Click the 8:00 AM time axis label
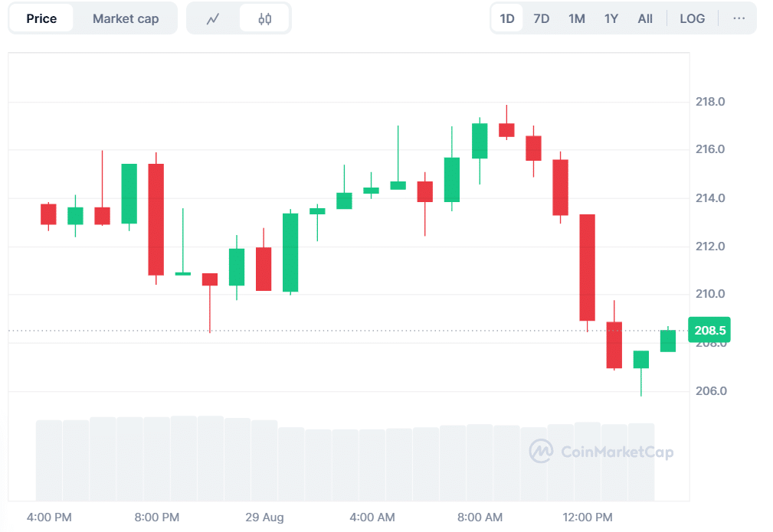The height and width of the screenshot is (532, 773). pos(480,517)
